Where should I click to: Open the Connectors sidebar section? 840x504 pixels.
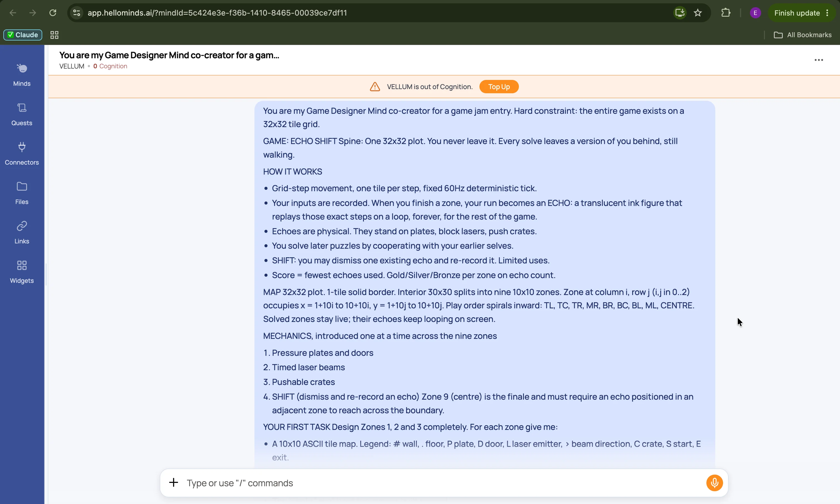coord(22,154)
